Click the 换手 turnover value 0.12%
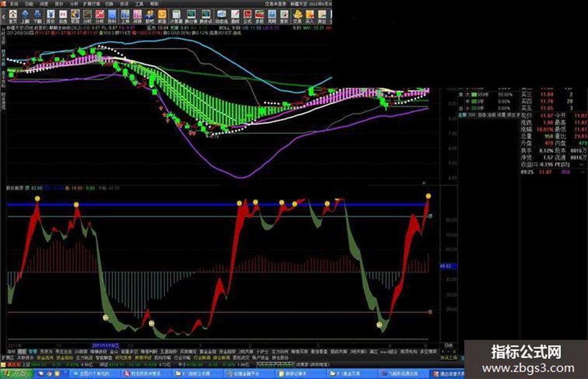 point(546,151)
